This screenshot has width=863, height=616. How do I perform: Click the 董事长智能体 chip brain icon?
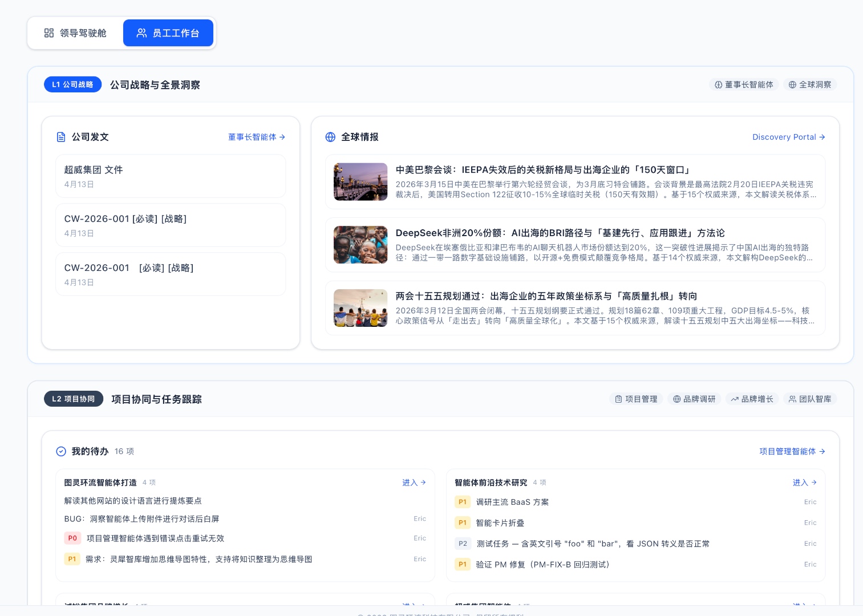coord(719,84)
